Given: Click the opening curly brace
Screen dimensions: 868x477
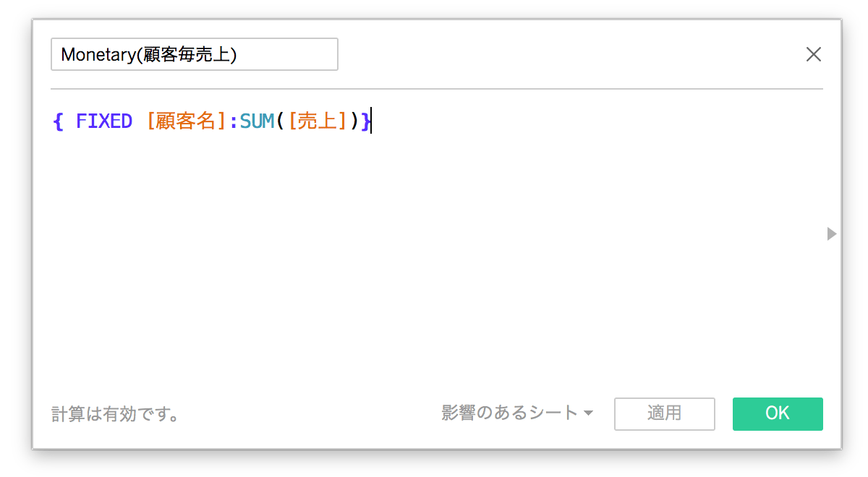Looking at the screenshot, I should [x=59, y=121].
